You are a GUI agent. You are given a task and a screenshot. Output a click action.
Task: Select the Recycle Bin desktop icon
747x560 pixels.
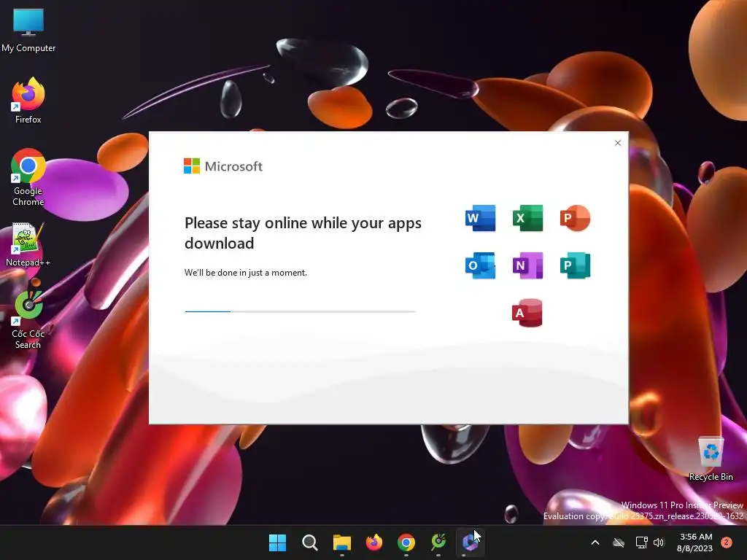(x=711, y=459)
